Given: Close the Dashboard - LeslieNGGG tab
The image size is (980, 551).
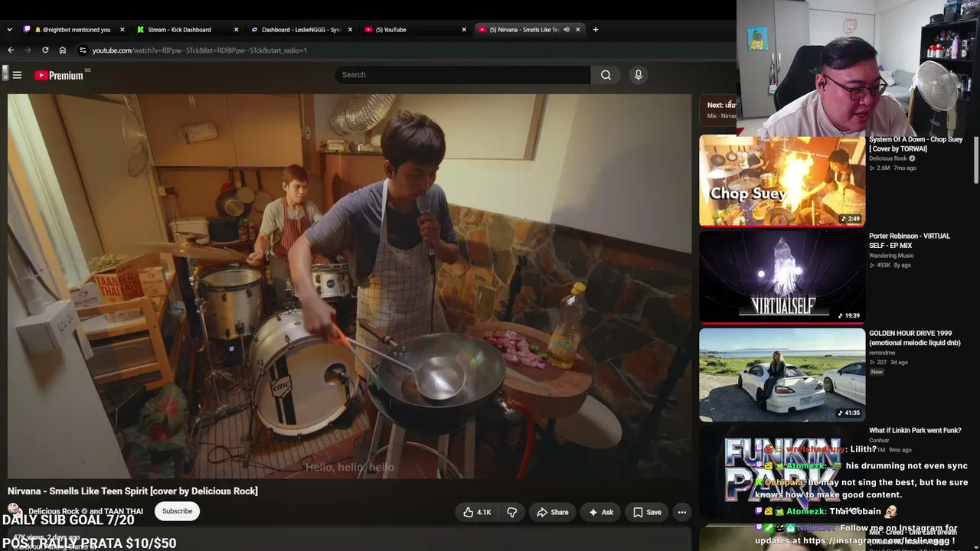Looking at the screenshot, I should tap(351, 30).
